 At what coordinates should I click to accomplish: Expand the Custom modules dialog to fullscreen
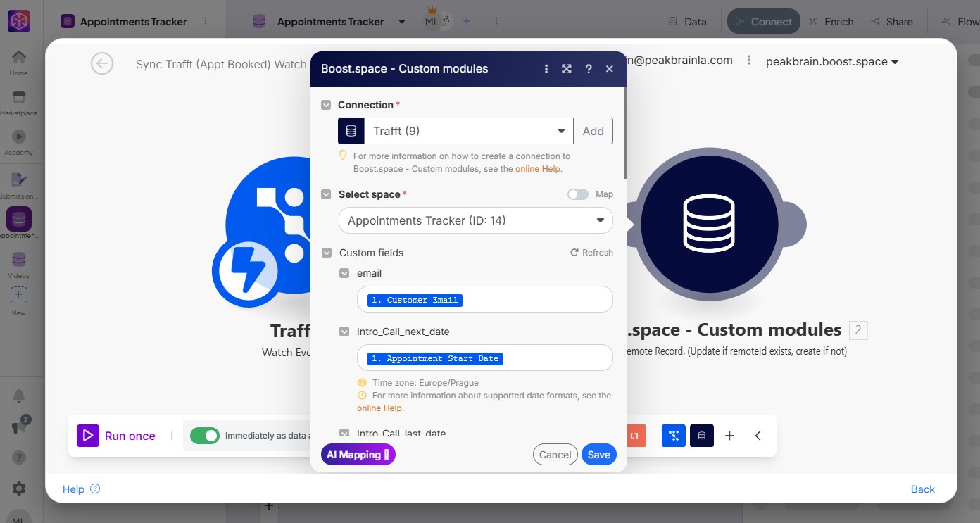[567, 69]
